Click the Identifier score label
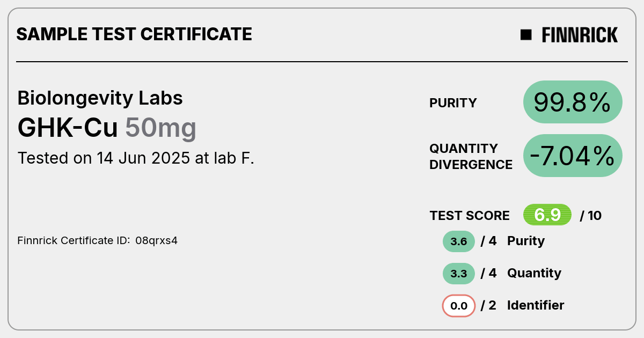Viewport: 644px width, 338px height. click(x=535, y=305)
